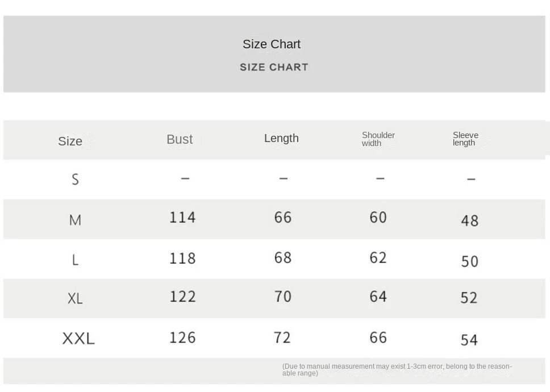Select bust value 118 for size L

pyautogui.click(x=182, y=258)
